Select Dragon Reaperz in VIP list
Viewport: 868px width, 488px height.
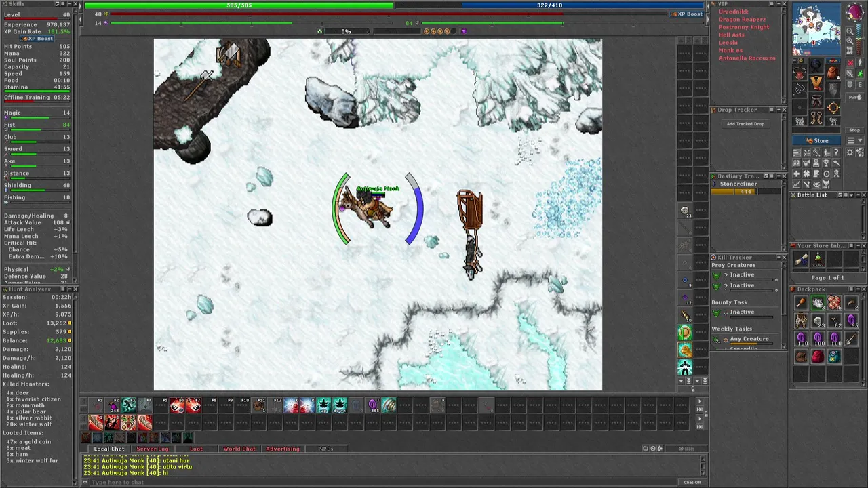743,20
